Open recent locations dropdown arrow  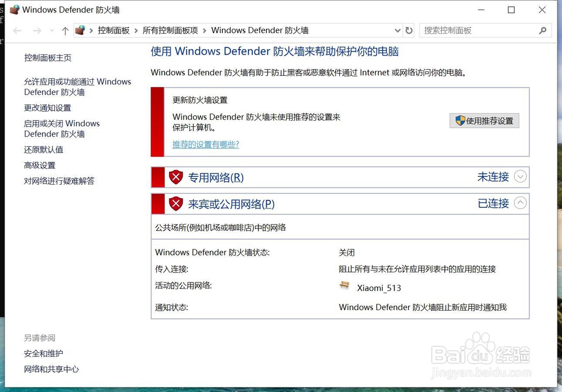(52, 31)
